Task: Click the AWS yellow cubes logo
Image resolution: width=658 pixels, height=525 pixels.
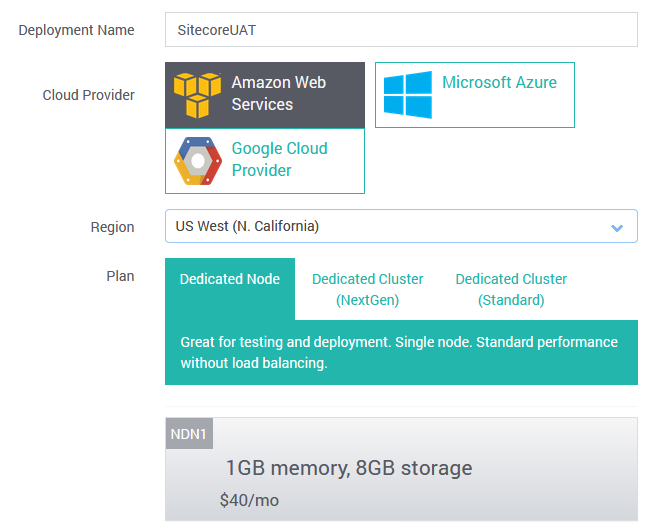Action: [197, 95]
